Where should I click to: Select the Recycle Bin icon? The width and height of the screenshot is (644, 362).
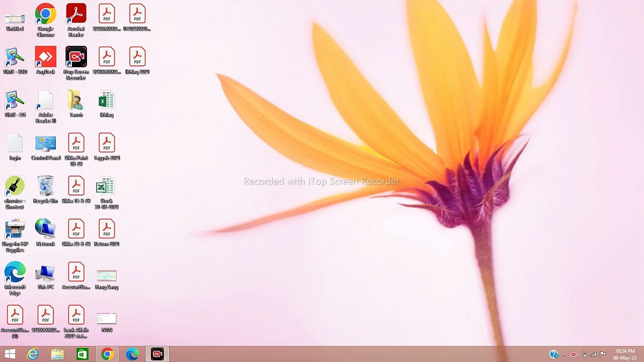(x=45, y=187)
